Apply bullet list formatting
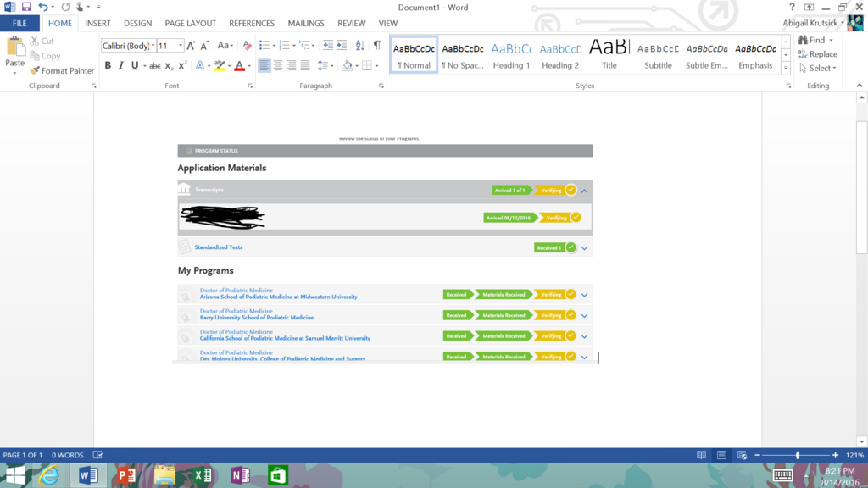 [x=264, y=45]
